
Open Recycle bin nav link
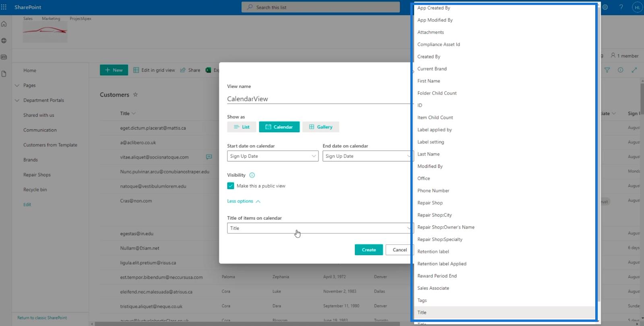click(x=35, y=190)
